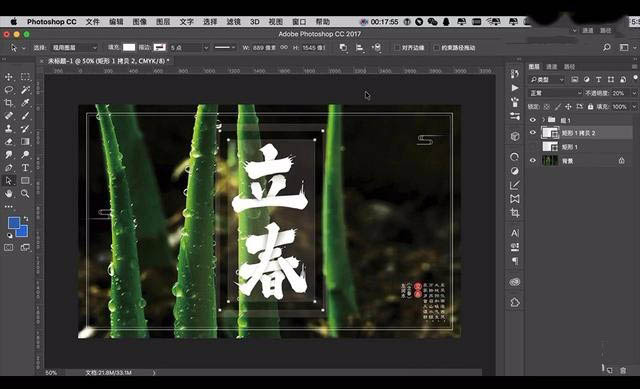Screen dimensions: 640x389
Task: Open the Character 'A' panel icon
Action: (x=515, y=233)
